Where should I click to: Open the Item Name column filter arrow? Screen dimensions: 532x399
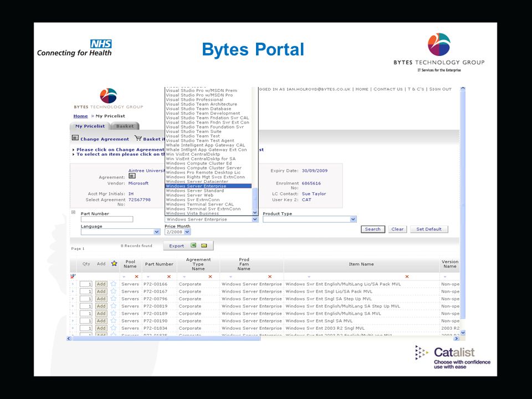pyautogui.click(x=309, y=277)
